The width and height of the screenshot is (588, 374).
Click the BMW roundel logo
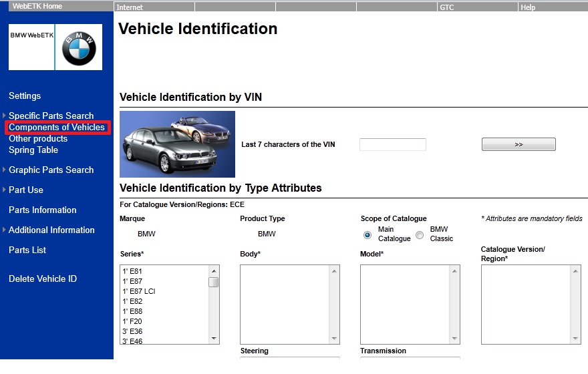pyautogui.click(x=79, y=48)
